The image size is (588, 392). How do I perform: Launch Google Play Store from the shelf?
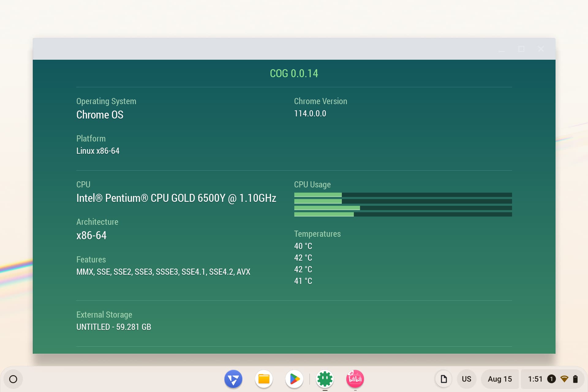pyautogui.click(x=294, y=379)
